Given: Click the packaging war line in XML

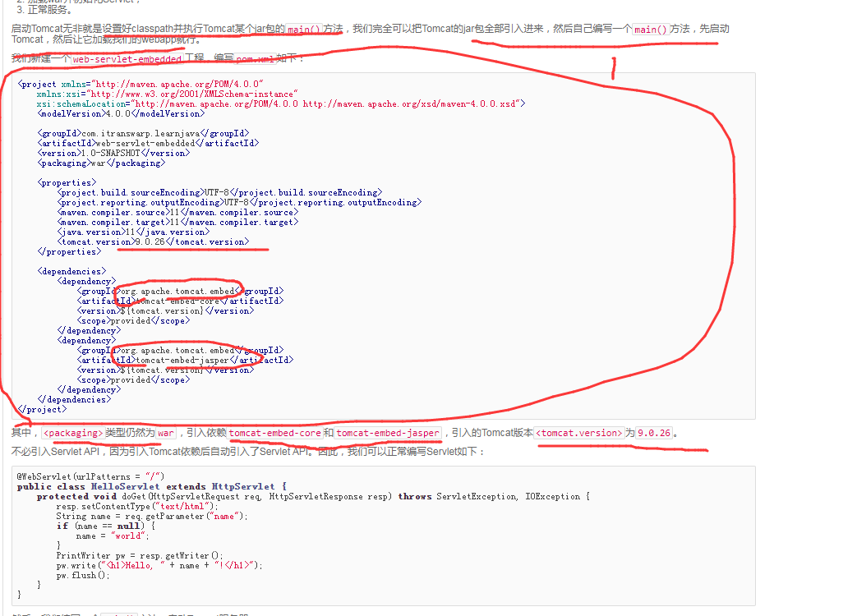Looking at the screenshot, I should pyautogui.click(x=101, y=163).
